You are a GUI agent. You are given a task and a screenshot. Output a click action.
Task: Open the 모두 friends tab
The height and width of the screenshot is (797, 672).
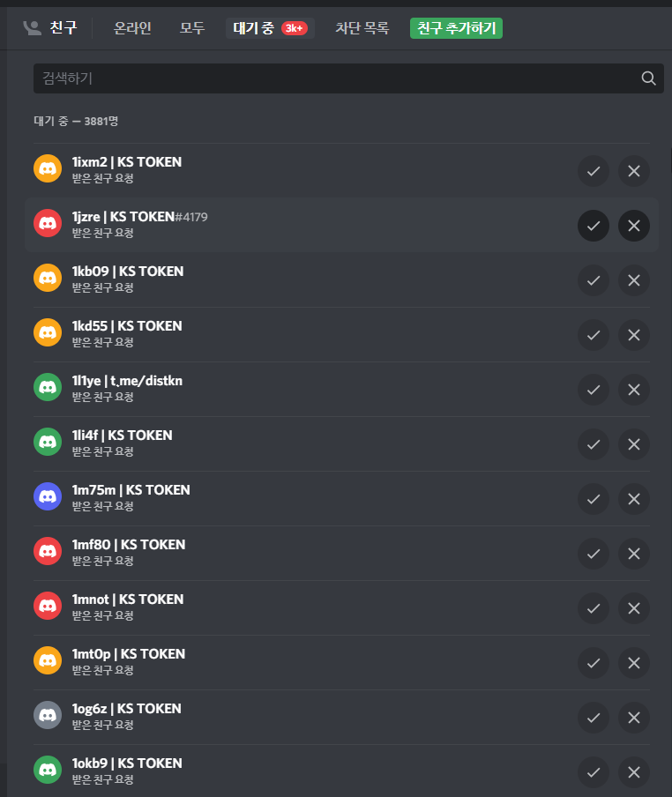192,28
